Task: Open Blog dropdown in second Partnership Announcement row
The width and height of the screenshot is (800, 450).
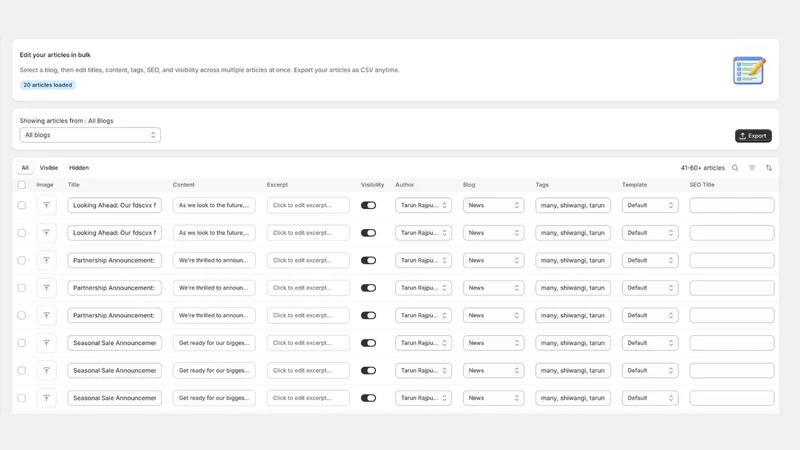Action: pyautogui.click(x=493, y=288)
